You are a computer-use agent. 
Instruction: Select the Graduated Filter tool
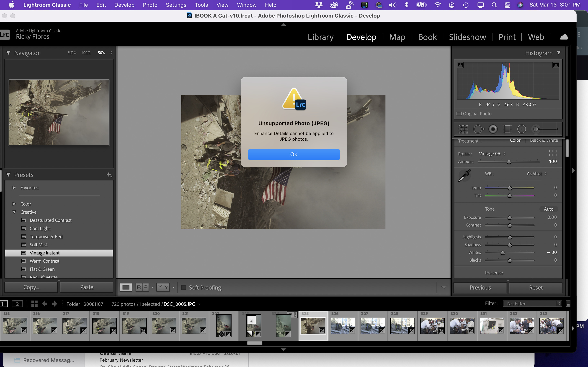click(507, 129)
